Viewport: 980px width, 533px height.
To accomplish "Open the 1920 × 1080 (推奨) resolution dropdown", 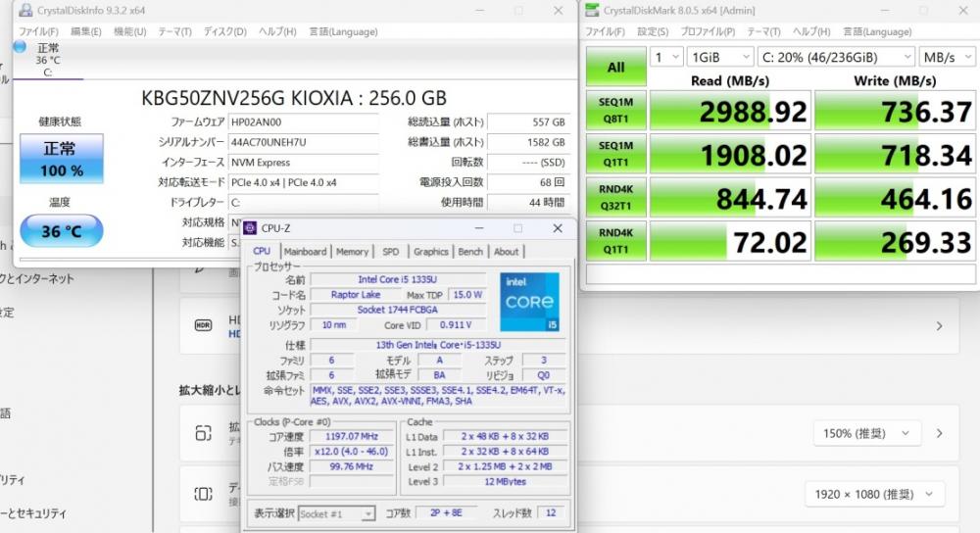I will tap(874, 494).
